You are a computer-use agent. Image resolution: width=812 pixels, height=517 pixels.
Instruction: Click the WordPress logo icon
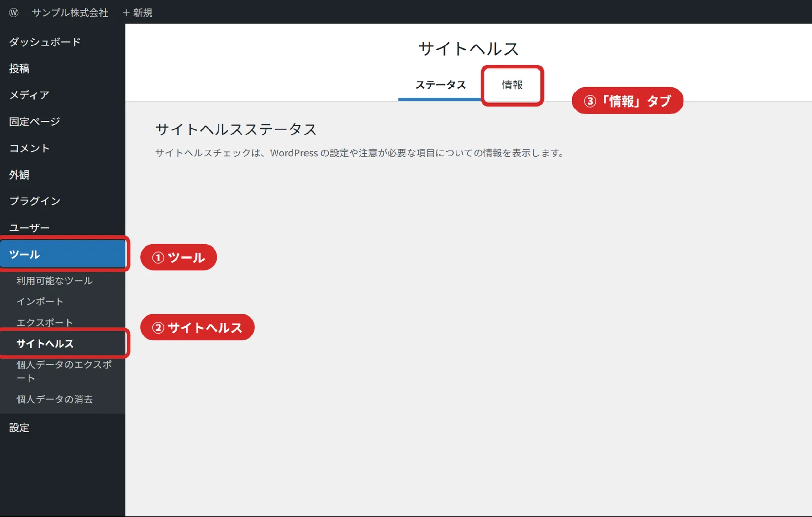click(x=14, y=12)
